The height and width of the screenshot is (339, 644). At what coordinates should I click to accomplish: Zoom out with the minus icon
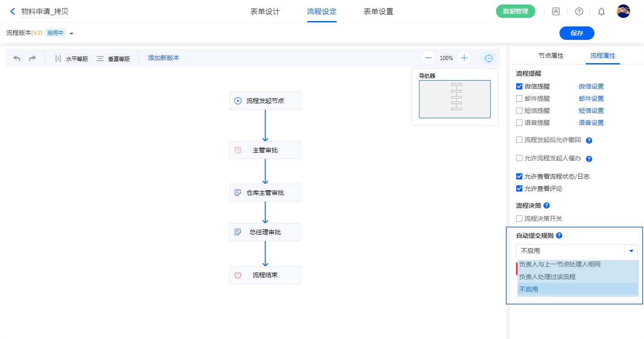coord(428,58)
